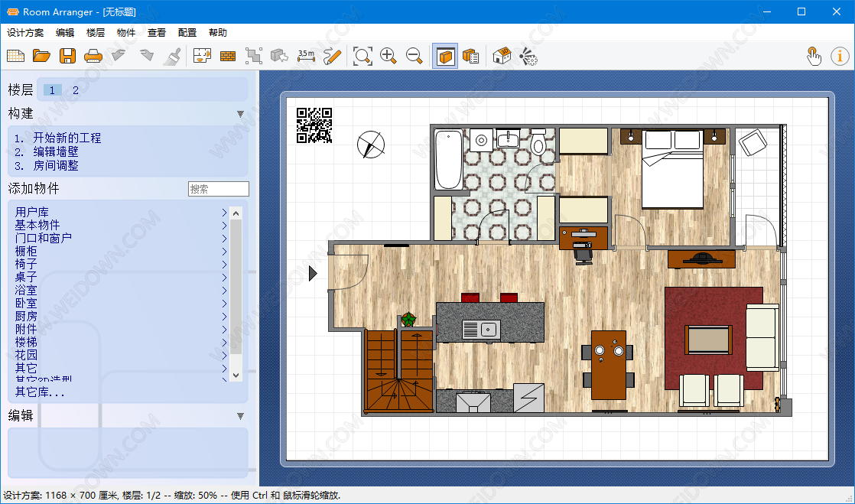The width and height of the screenshot is (855, 504).
Task: Select the staircase on the plan
Action: pos(399,370)
